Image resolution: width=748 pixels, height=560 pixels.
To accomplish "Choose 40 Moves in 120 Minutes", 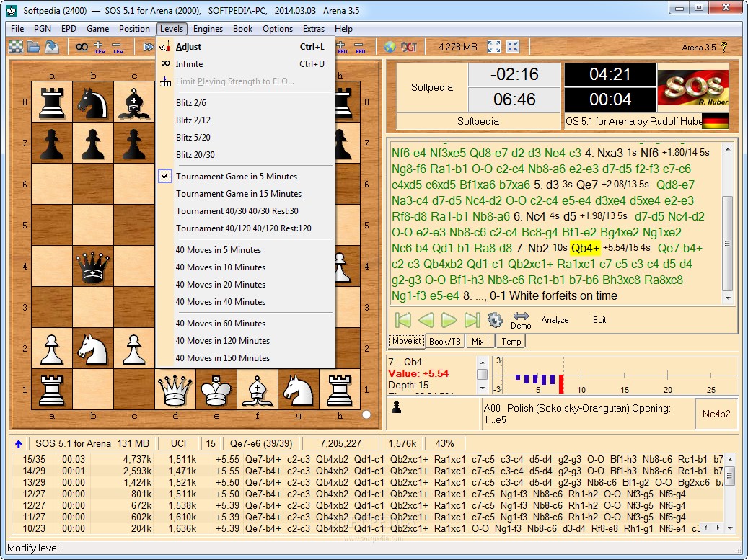I will 245,341.
